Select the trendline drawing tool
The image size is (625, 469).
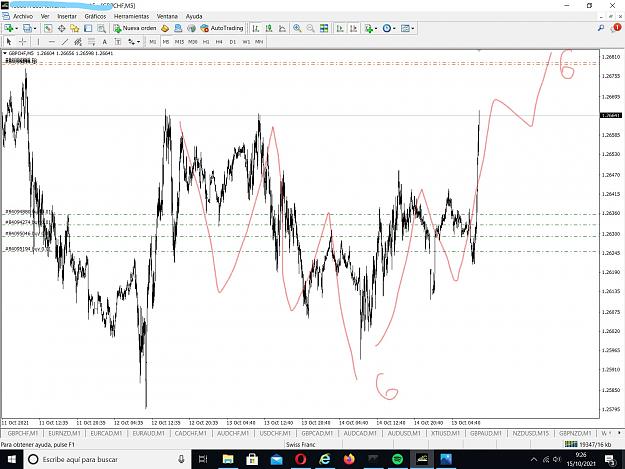[x=65, y=42]
